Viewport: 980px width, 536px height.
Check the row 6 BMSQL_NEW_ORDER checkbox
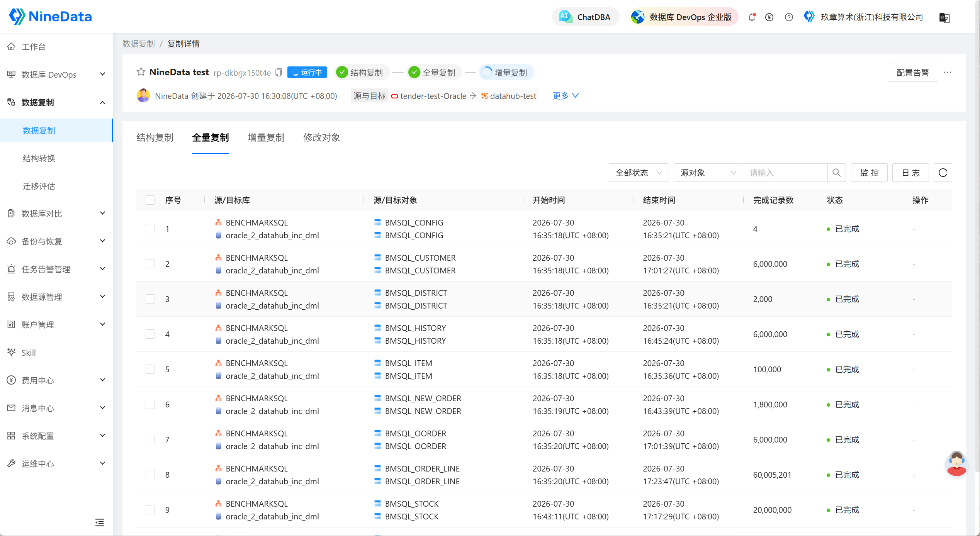click(x=150, y=404)
